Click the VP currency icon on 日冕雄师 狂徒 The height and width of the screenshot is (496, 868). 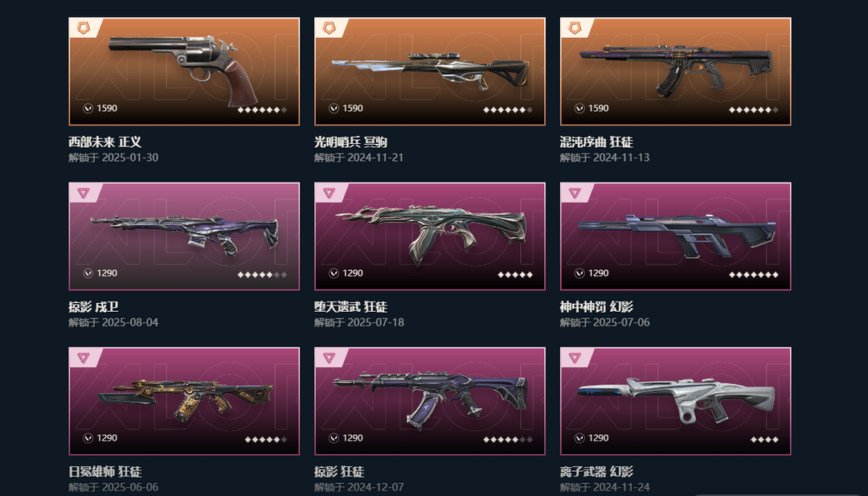pos(88,438)
